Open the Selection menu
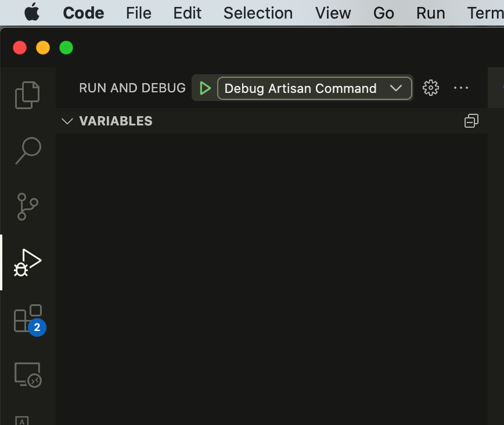Viewport: 504px width, 425px height. click(x=258, y=13)
